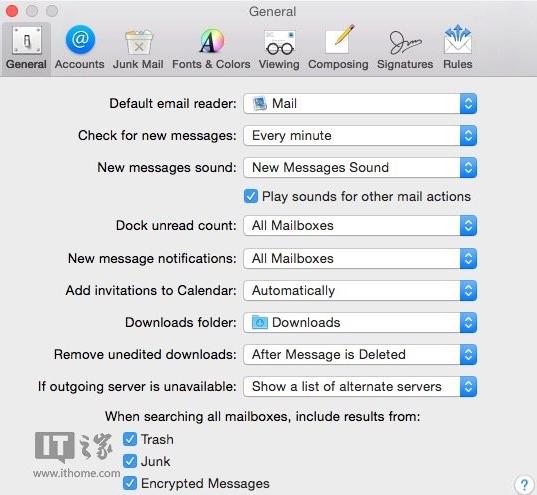The height and width of the screenshot is (495, 537).
Task: Switch to the Rules tab label
Action: 458,64
